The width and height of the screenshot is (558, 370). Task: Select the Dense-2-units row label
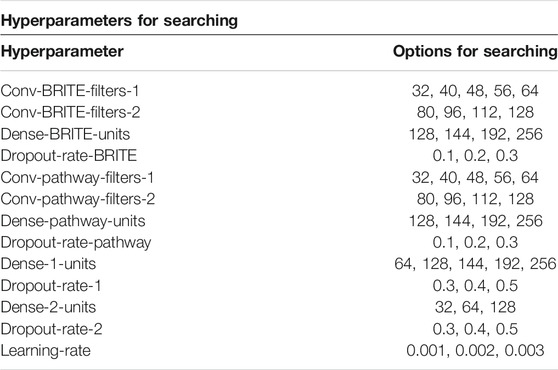(x=48, y=307)
